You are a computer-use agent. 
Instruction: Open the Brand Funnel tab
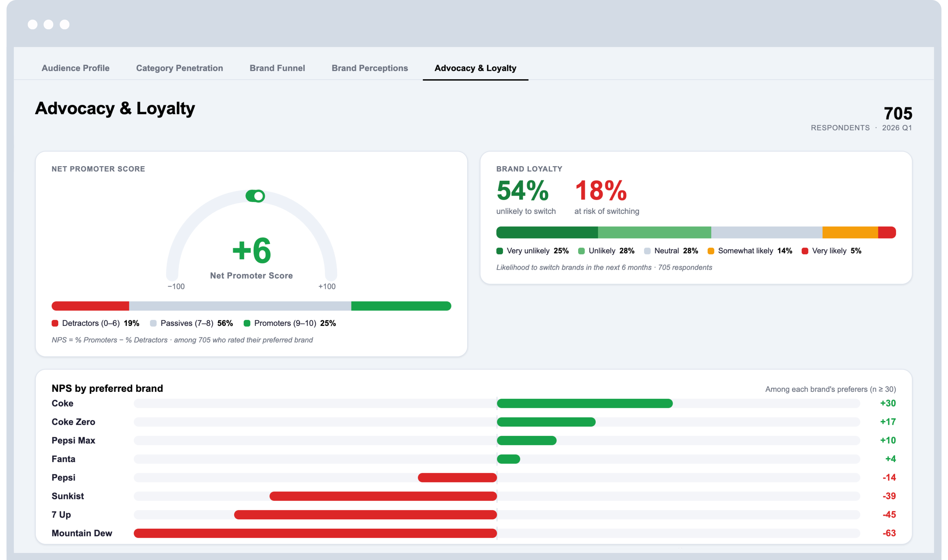click(x=277, y=68)
